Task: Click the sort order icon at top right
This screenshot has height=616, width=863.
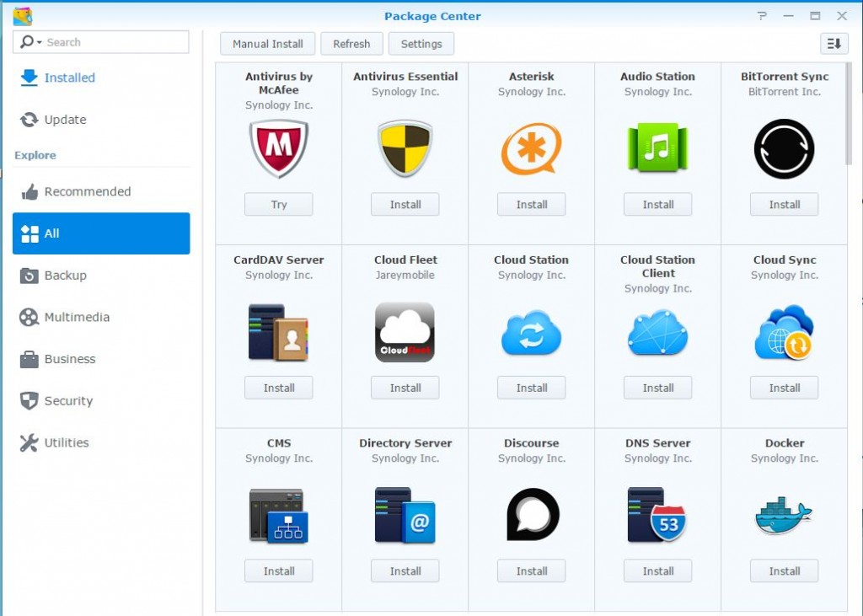Action: pyautogui.click(x=834, y=44)
